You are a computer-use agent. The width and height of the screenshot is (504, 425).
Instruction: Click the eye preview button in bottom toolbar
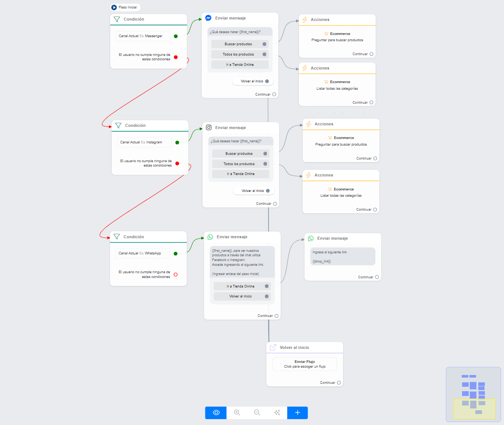click(216, 413)
